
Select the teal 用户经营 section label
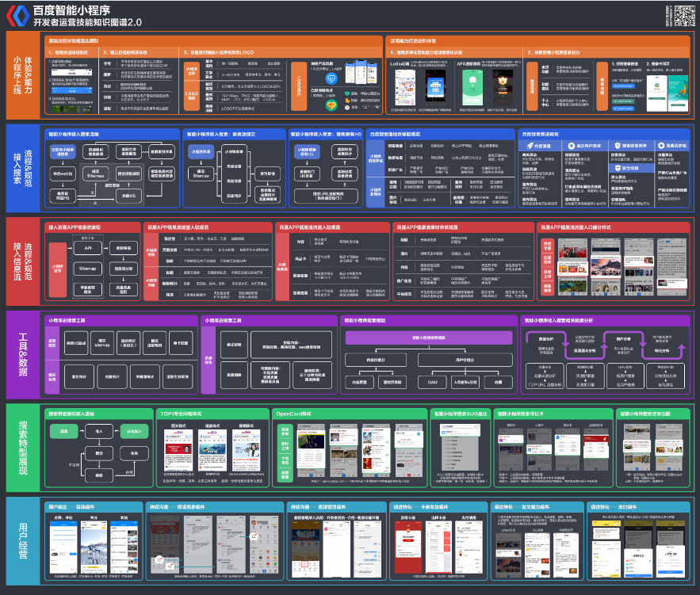[23, 541]
